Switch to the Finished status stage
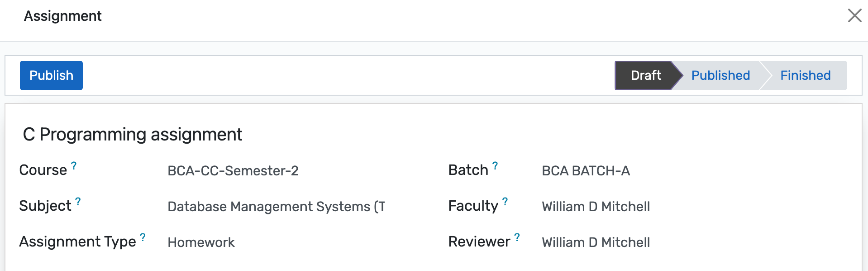The height and width of the screenshot is (271, 868). point(805,75)
